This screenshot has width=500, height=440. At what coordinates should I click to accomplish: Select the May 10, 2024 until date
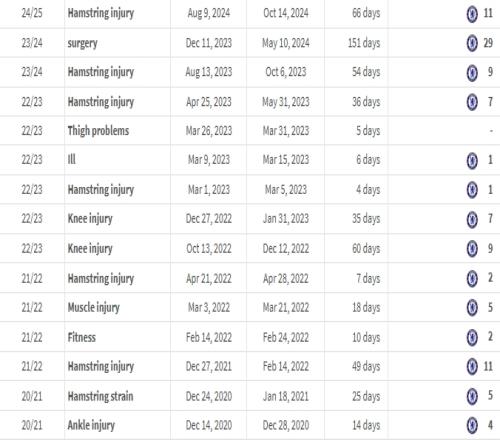286,43
